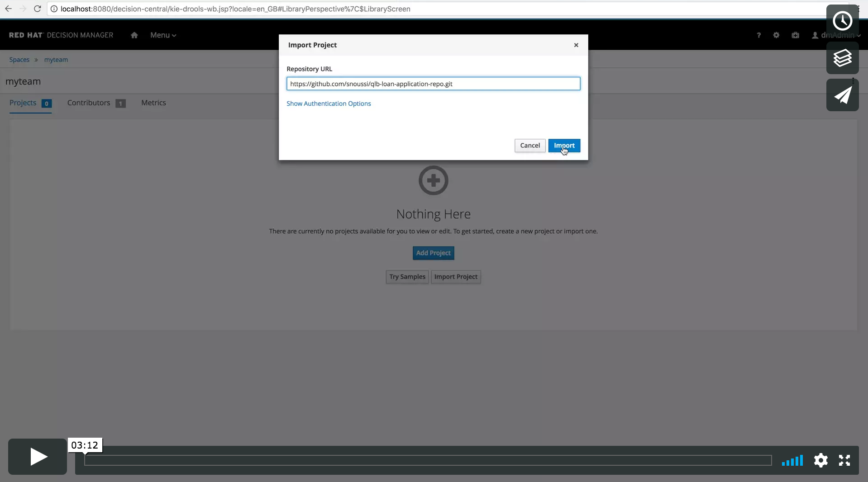Screen dimensions: 868x482
Task: Switch to the Projects tab
Action: tap(30, 103)
